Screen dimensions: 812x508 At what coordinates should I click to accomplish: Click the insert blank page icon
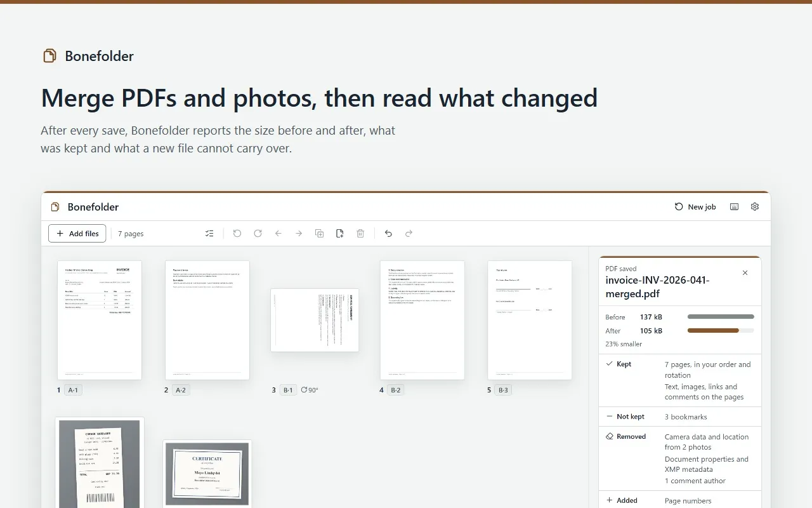340,234
